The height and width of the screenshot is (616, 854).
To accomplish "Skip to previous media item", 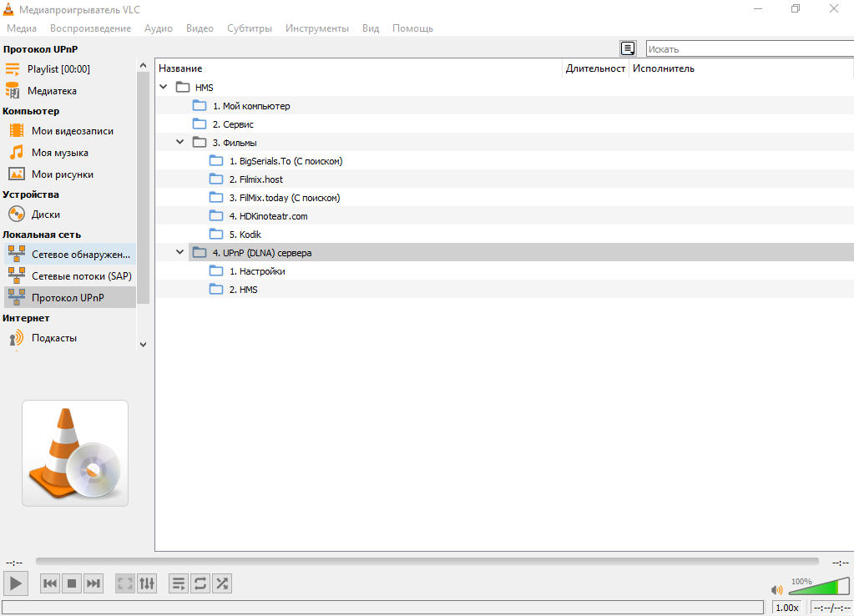I will coord(50,584).
